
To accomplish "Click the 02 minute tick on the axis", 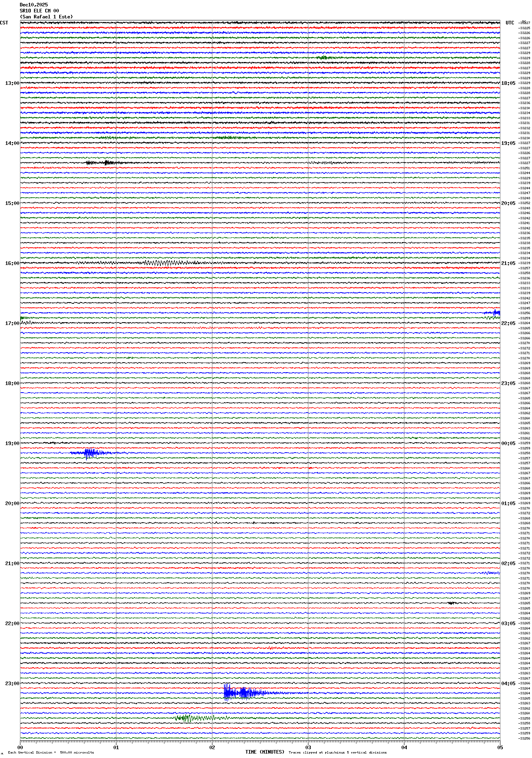I will point(212,747).
